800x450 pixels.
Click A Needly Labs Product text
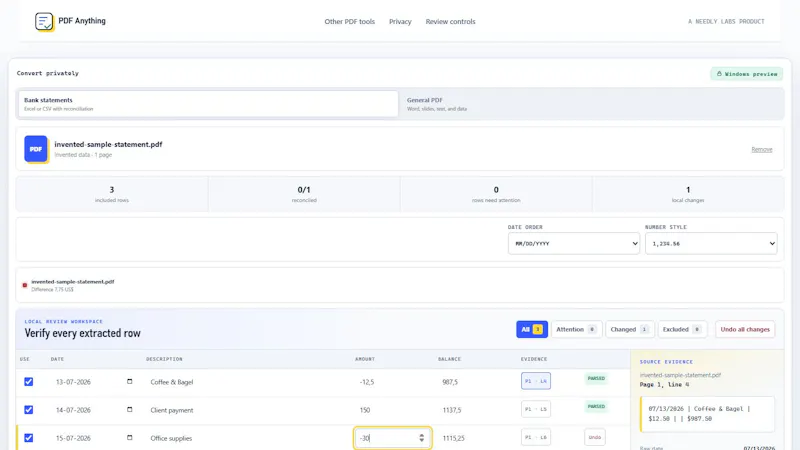726,21
